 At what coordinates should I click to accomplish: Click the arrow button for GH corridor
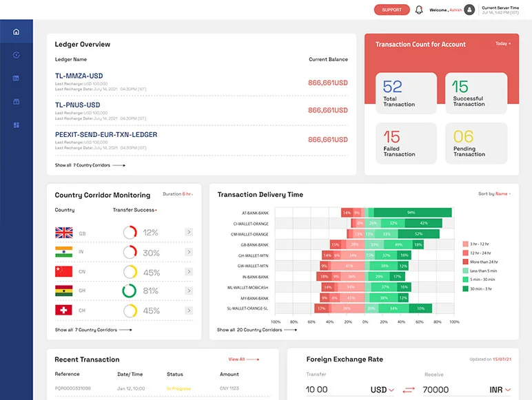pyautogui.click(x=189, y=291)
